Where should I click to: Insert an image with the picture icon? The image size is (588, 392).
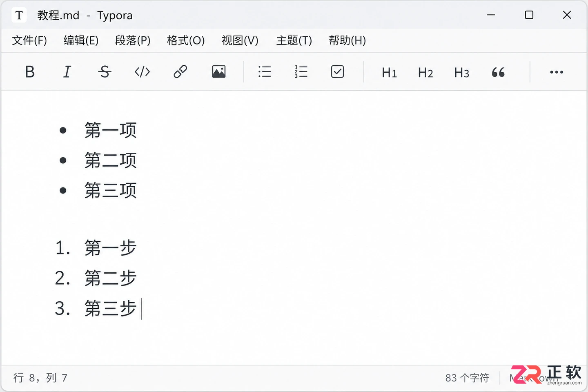click(x=219, y=72)
